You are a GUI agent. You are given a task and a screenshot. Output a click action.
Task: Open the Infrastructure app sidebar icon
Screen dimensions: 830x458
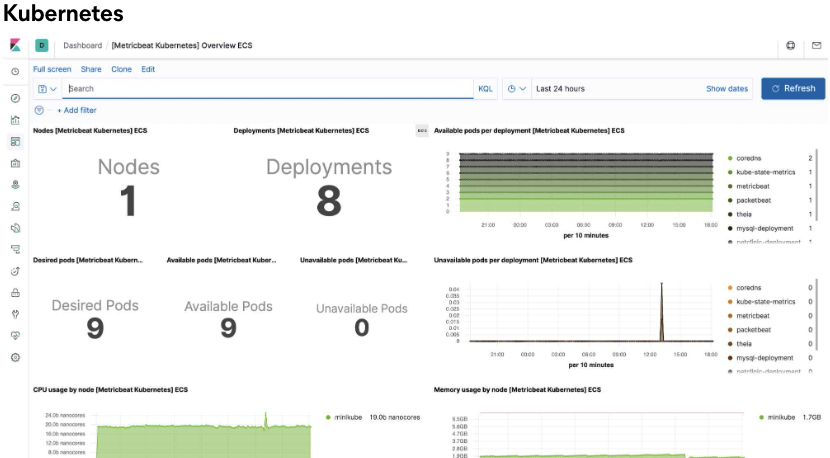[x=15, y=228]
